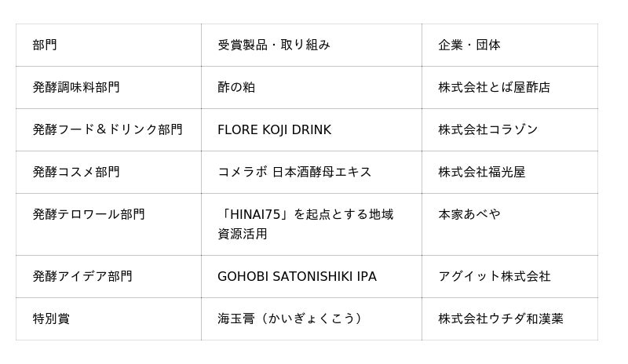Viewport: 628px width, 364px height.
Task: Select the 発酵アイデア部門 cell
Action: [x=108, y=277]
